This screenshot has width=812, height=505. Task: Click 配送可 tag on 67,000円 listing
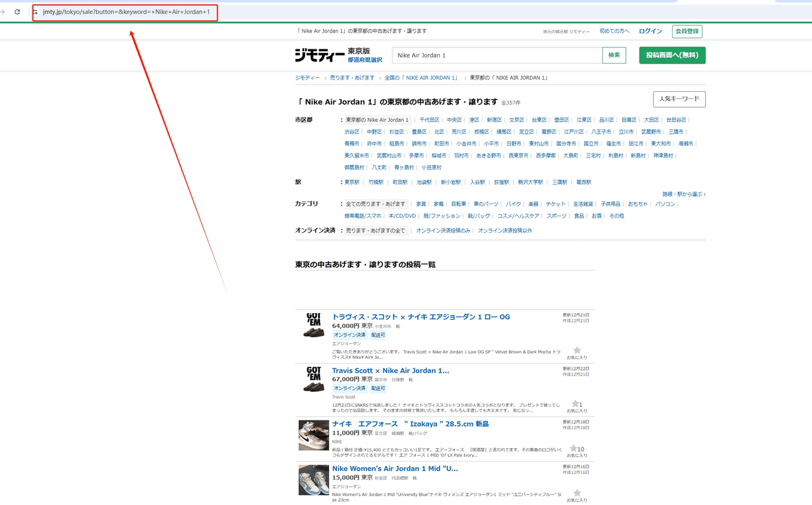[x=378, y=388]
